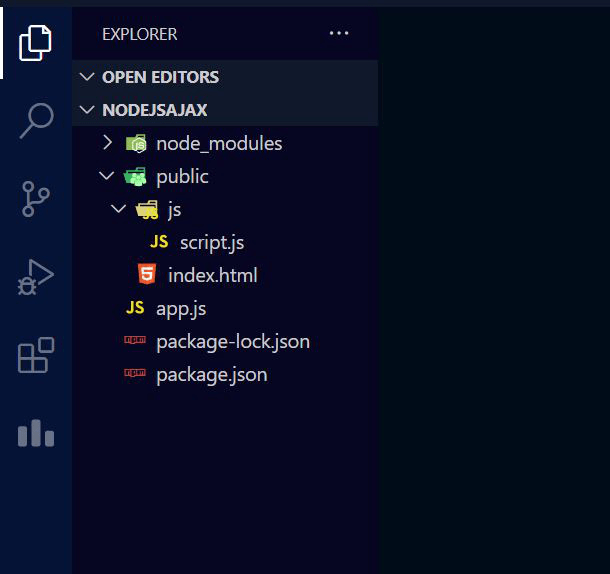The width and height of the screenshot is (610, 574).
Task: Click the EXPLORER panel title
Action: pos(140,34)
